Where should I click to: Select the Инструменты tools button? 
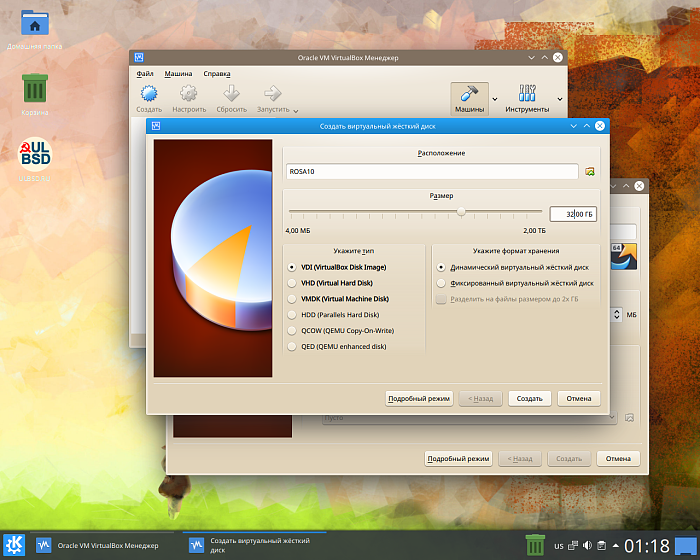coord(527,99)
